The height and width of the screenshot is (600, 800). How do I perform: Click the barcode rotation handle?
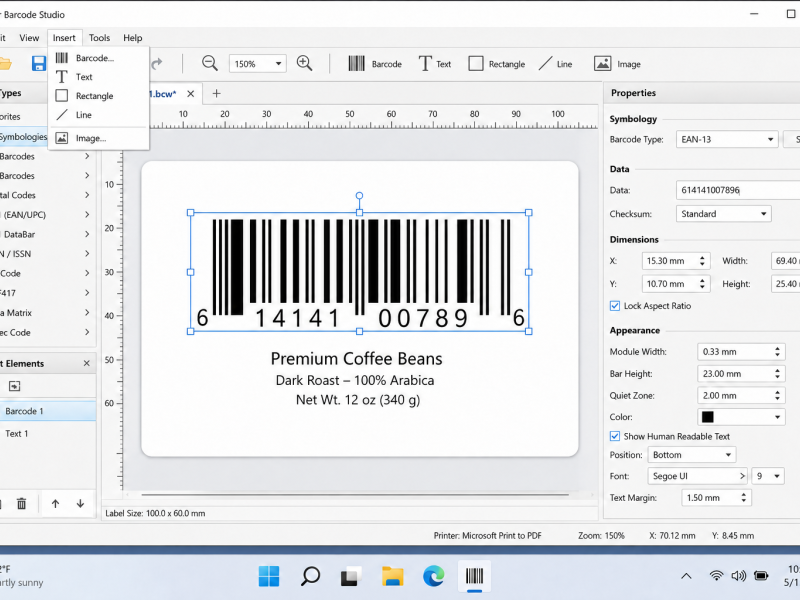(359, 195)
